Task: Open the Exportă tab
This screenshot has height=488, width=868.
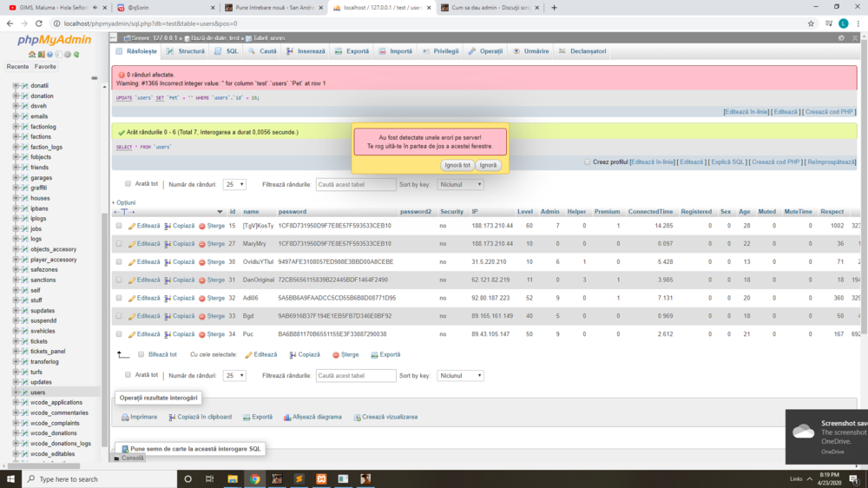Action: coord(352,51)
